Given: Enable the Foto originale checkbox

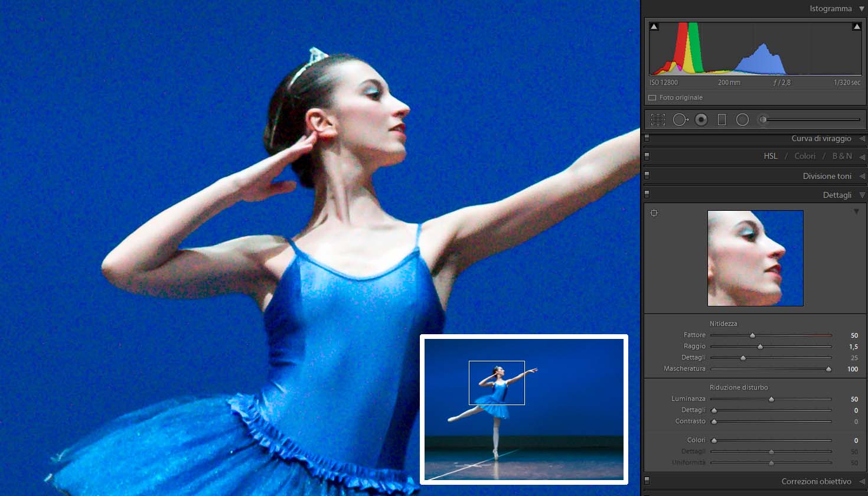Looking at the screenshot, I should coord(652,98).
